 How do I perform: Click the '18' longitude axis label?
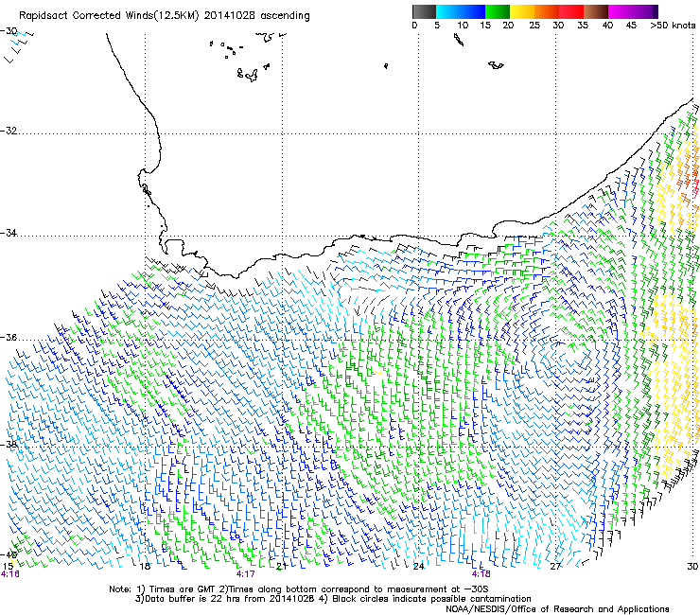145,566
